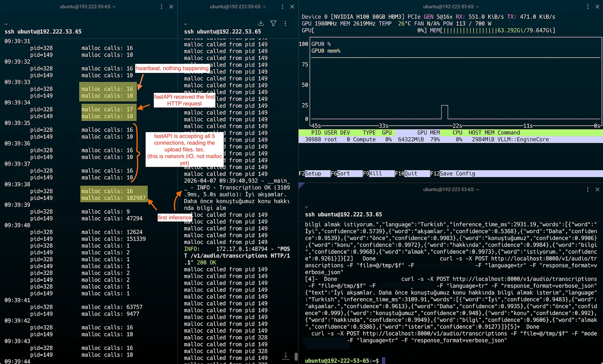Click the HOST MEM column header in nvtop
Image resolution: width=603 pixels, height=364 pixels.
pyautogui.click(x=481, y=133)
